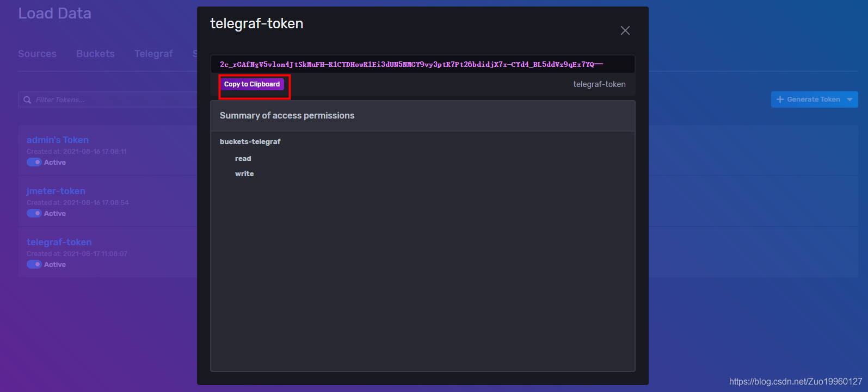Click the search magnifier icon in filter
868x392 pixels.
coord(27,100)
